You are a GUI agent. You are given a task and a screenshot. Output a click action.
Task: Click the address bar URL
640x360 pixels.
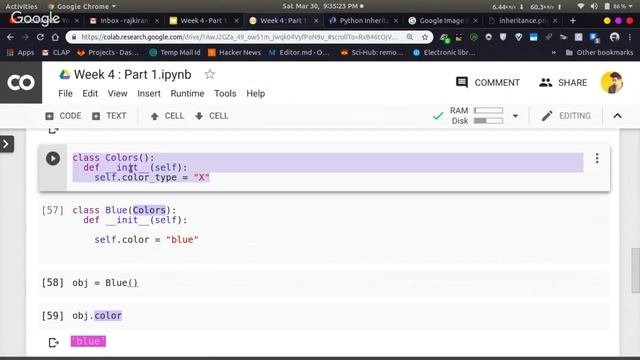(x=239, y=37)
